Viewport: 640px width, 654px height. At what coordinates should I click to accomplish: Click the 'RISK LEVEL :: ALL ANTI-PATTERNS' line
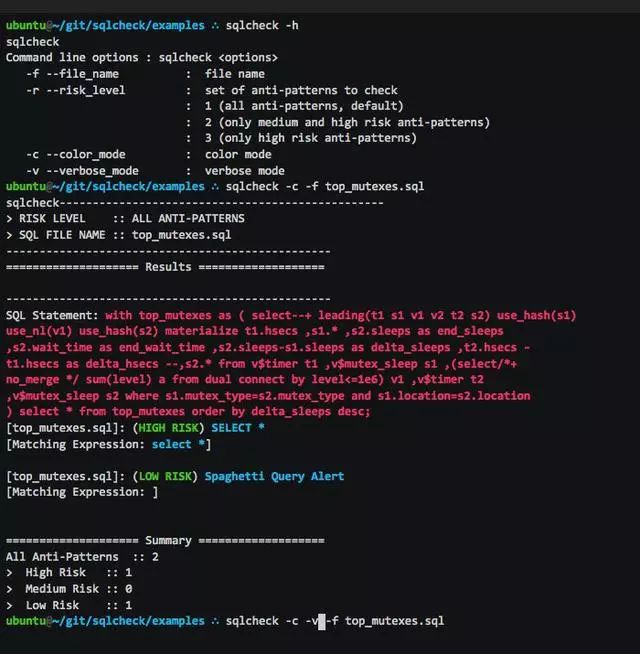[125, 218]
